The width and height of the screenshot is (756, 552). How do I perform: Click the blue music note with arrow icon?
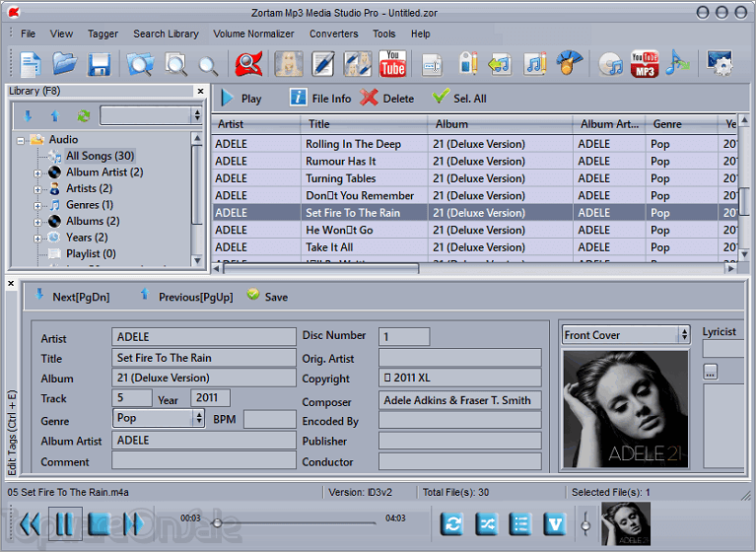coord(678,63)
